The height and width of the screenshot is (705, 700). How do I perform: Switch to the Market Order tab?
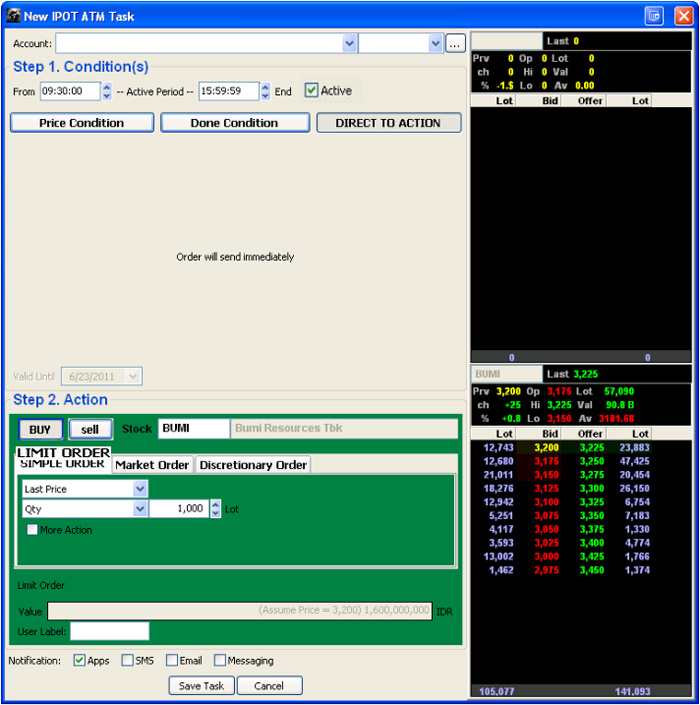pos(152,464)
